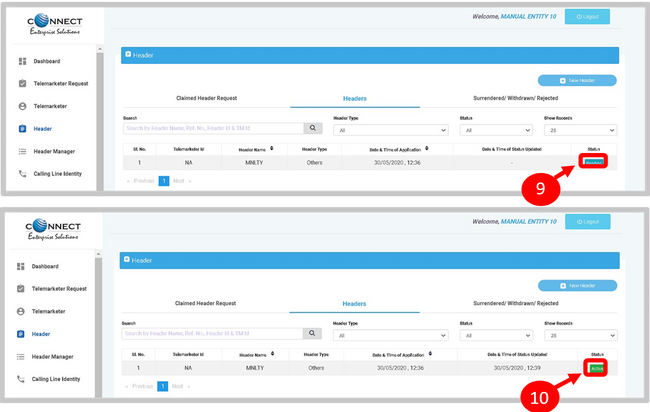
Task: Sort by Header Name column in bottom table
Action: click(270, 354)
